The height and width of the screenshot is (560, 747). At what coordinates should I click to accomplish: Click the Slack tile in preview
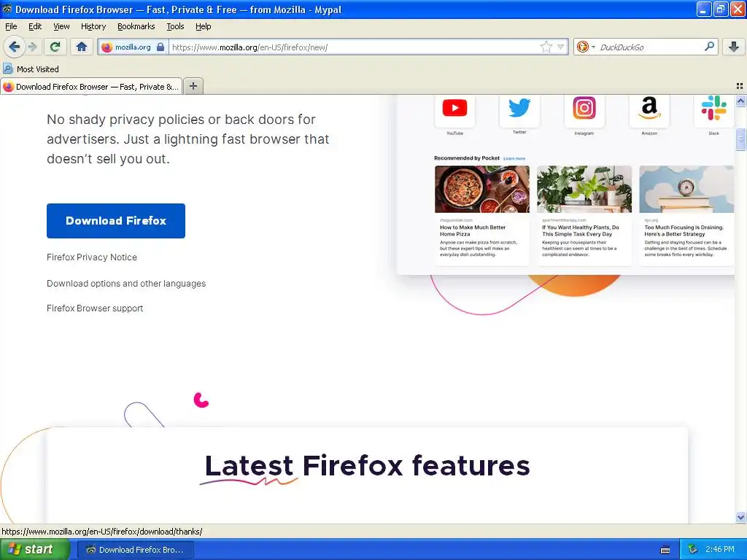(x=713, y=111)
